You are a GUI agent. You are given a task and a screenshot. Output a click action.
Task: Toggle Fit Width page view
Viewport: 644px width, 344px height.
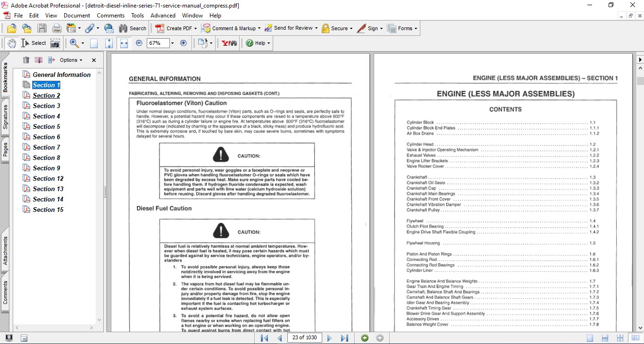[124, 43]
